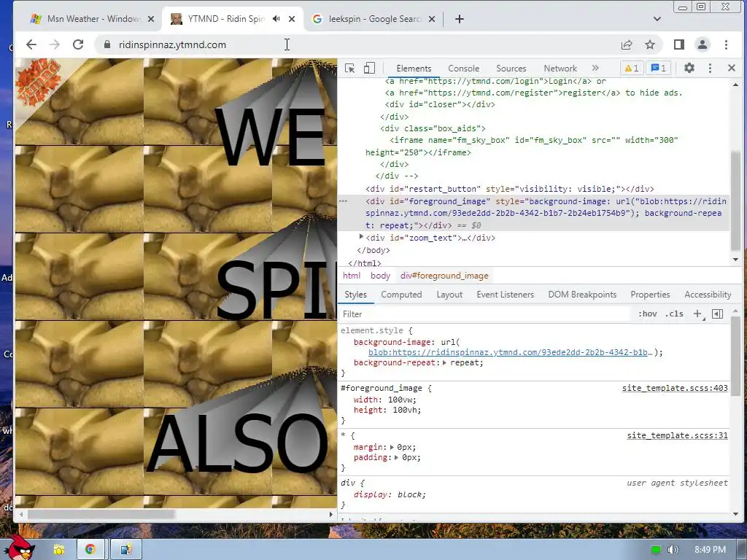This screenshot has width=747, height=560.
Task: Open Chrome three-dot menu
Action: coord(726,44)
